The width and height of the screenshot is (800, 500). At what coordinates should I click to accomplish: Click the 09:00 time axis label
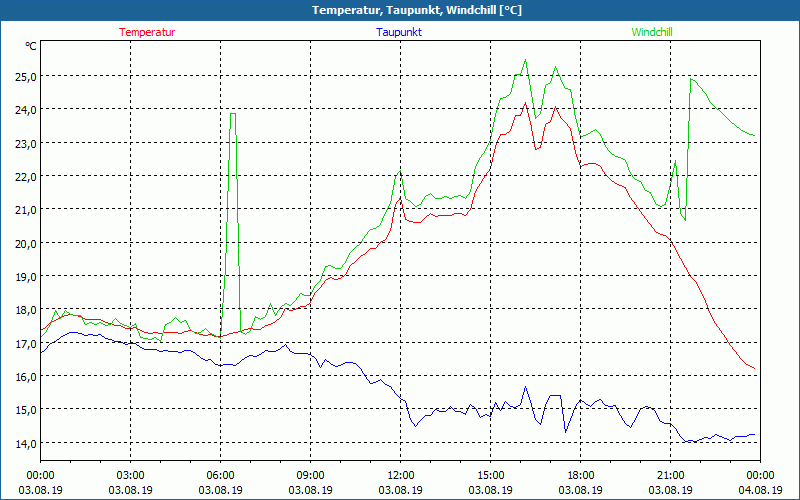tap(310, 476)
